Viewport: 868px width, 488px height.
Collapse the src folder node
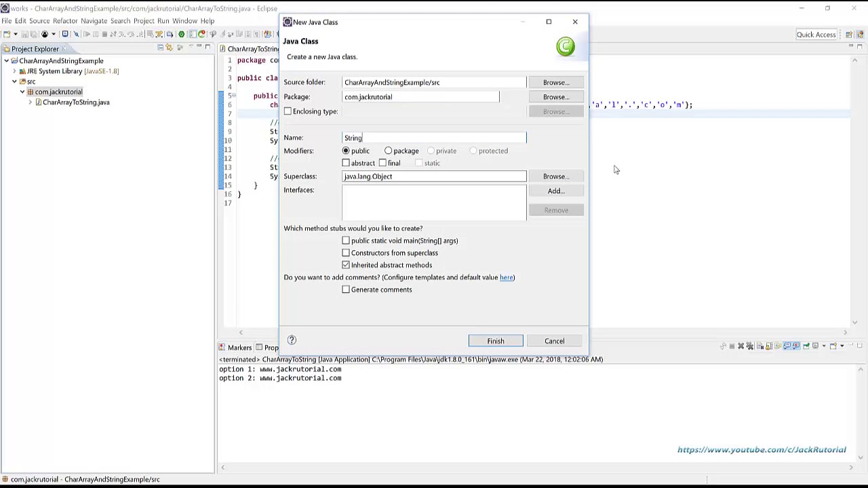click(x=14, y=81)
